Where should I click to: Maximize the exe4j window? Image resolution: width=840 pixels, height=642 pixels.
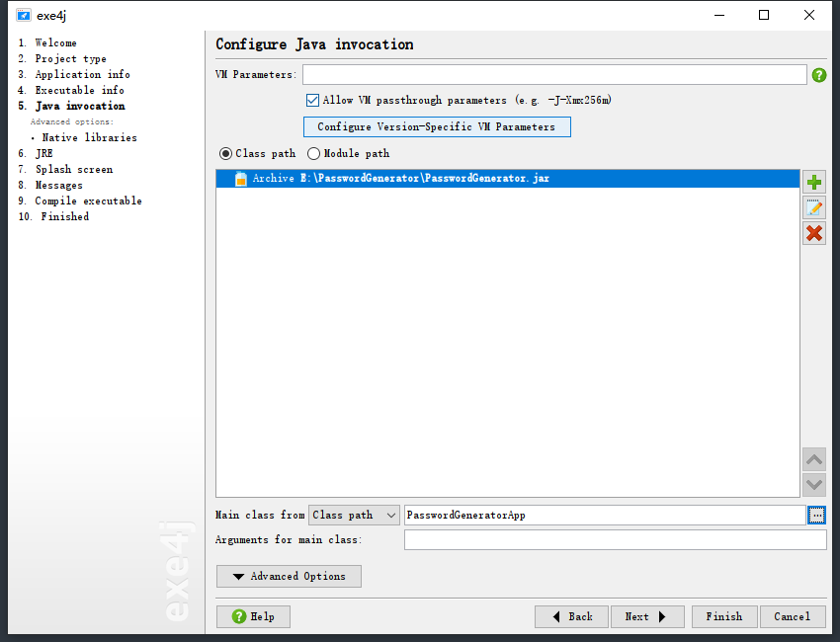tap(764, 15)
